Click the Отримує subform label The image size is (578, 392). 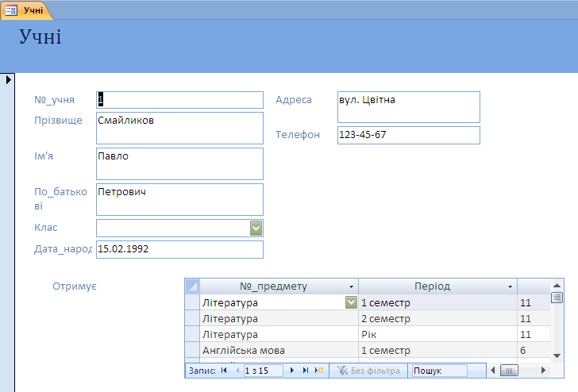75,286
